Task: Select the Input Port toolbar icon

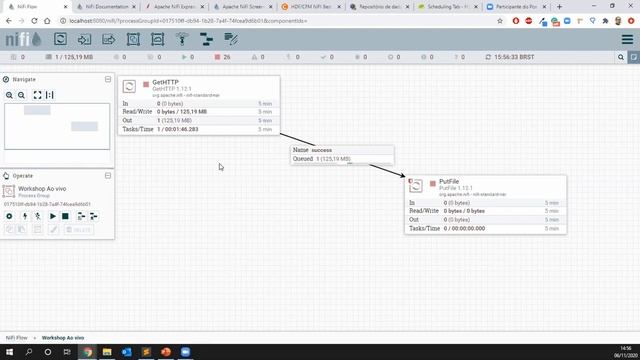Action: pyautogui.click(x=84, y=39)
